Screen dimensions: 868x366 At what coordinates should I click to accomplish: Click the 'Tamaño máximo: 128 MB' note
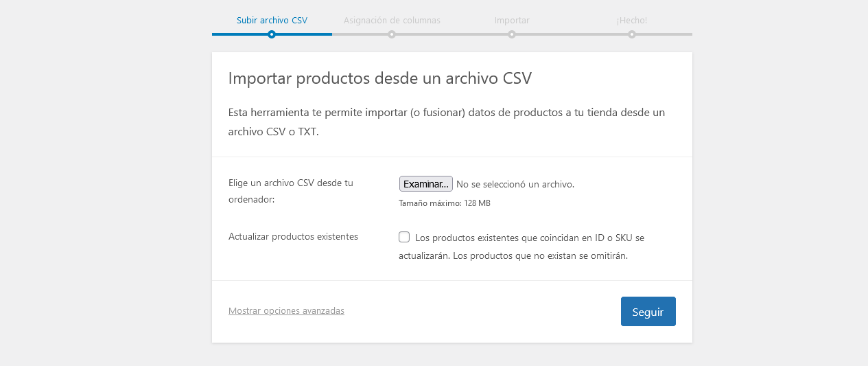pos(445,203)
